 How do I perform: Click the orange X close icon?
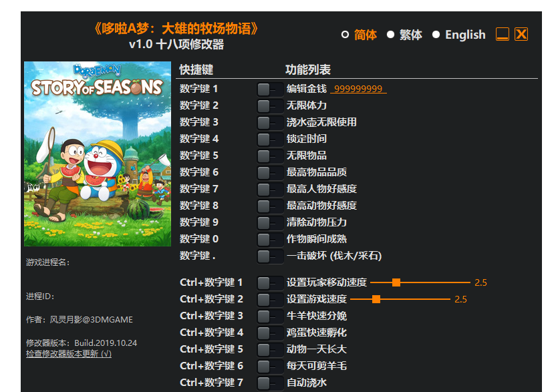[x=521, y=34]
